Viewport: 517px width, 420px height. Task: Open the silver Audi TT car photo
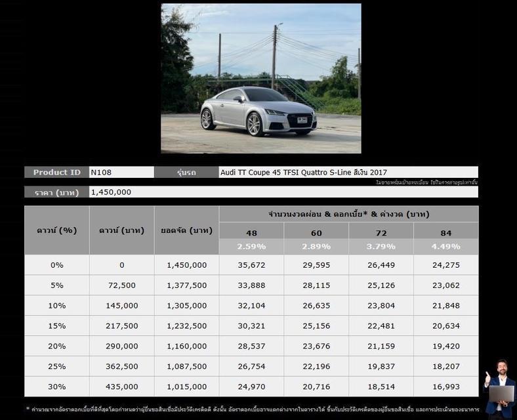260,78
